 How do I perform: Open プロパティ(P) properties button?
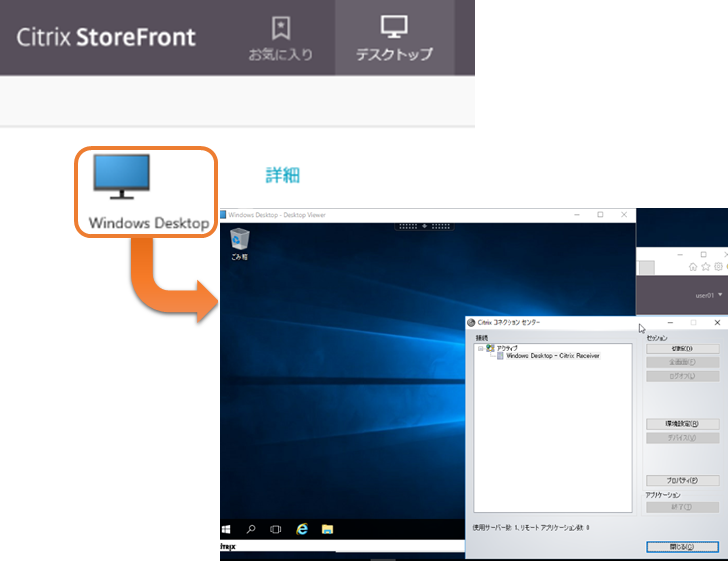click(682, 480)
